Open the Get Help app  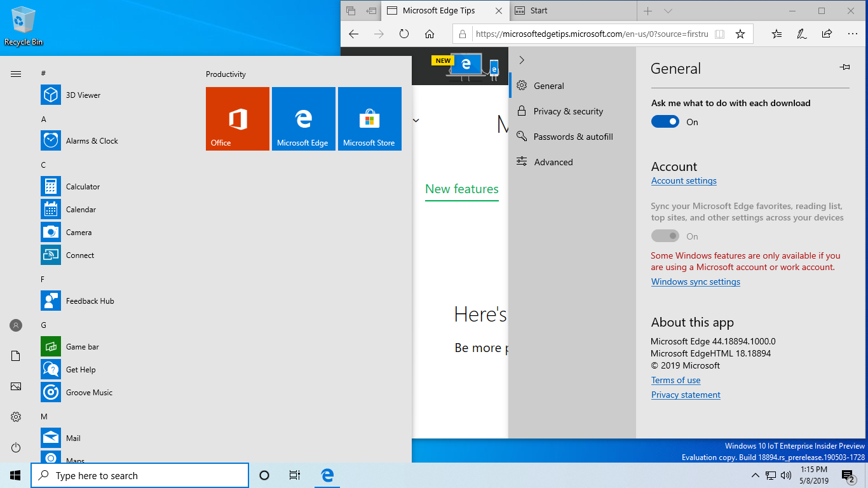(x=51, y=370)
